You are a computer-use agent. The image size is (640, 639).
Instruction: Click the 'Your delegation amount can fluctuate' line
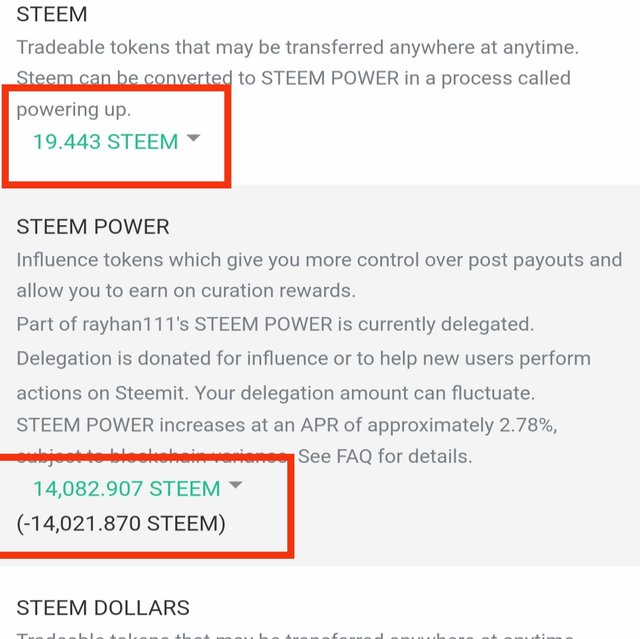365,393
